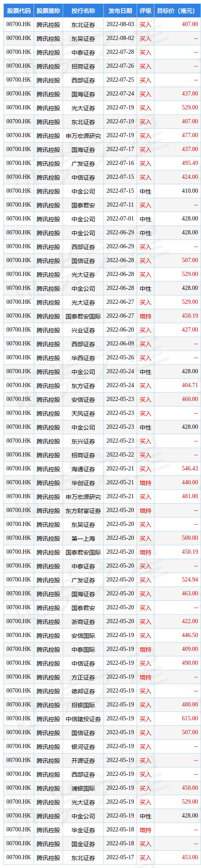Select the 招银国际 broker cell
Screen dimensions: 201x868
pyautogui.click(x=83, y=705)
